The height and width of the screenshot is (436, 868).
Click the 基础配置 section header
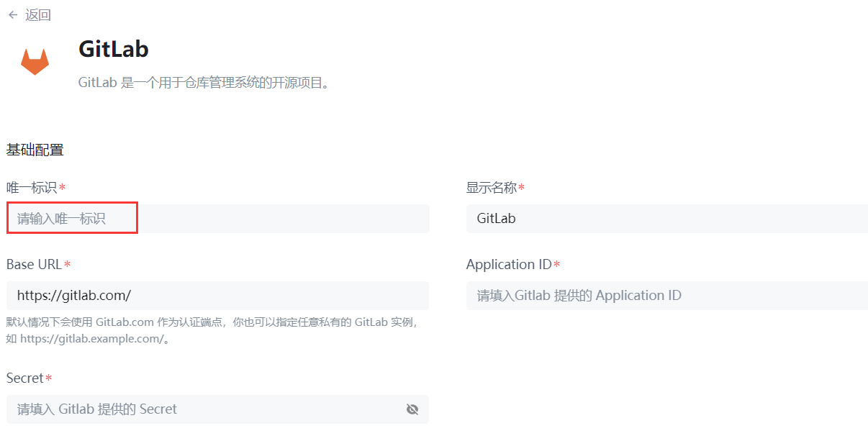click(35, 149)
